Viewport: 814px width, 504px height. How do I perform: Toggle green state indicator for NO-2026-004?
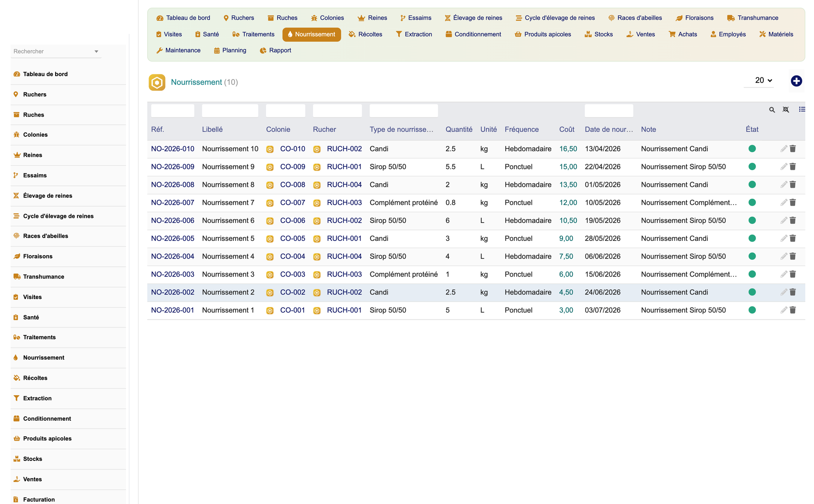752,256
